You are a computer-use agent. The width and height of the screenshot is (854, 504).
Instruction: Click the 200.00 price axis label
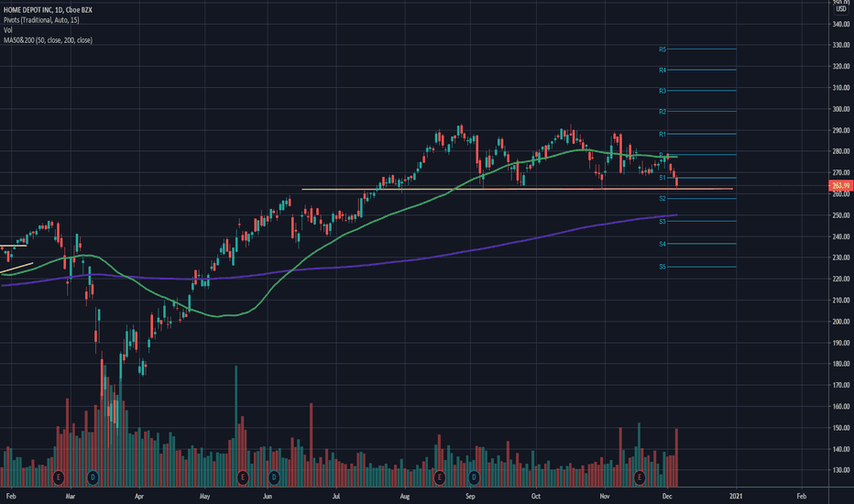tap(841, 322)
